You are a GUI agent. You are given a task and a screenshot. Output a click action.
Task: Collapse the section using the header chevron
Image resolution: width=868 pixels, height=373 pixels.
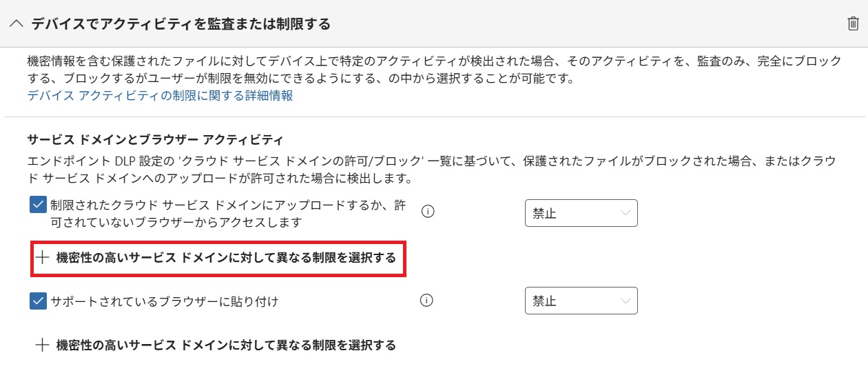[17, 24]
